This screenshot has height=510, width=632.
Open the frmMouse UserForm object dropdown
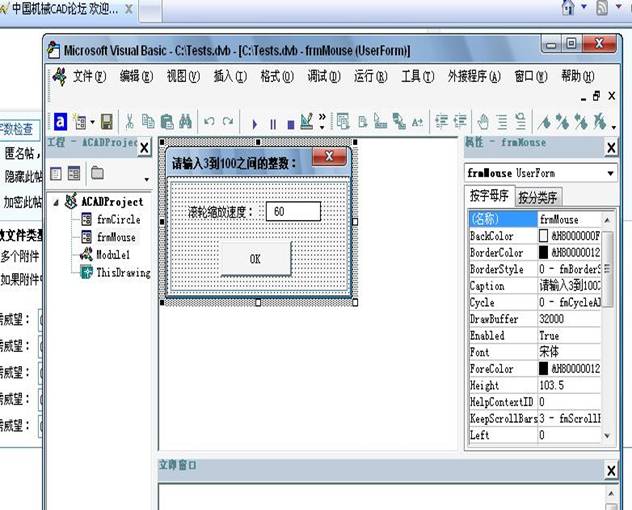click(x=609, y=172)
